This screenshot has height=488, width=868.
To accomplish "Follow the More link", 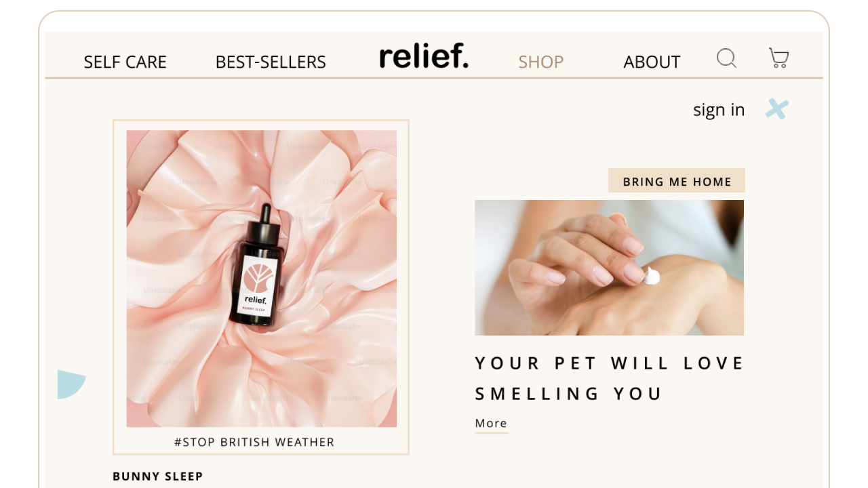I will pyautogui.click(x=491, y=424).
